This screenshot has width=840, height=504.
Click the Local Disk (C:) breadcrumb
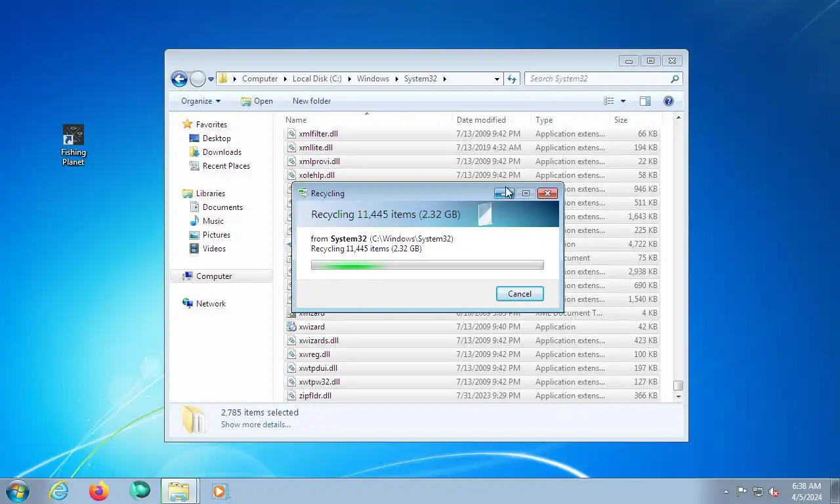[317, 79]
